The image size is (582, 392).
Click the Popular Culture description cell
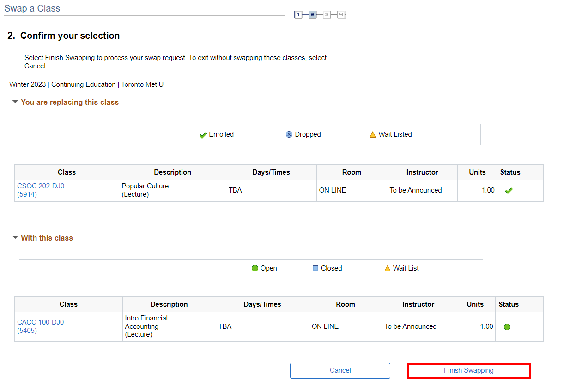145,190
